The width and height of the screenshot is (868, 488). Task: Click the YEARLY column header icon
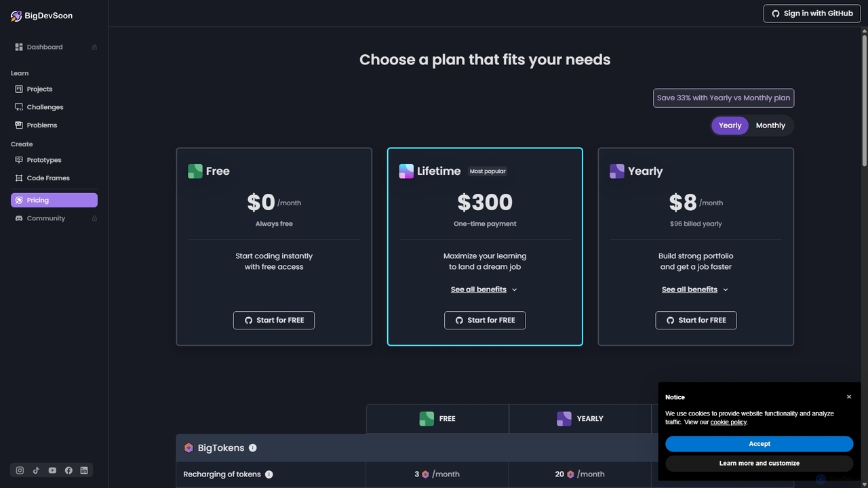coord(564,419)
